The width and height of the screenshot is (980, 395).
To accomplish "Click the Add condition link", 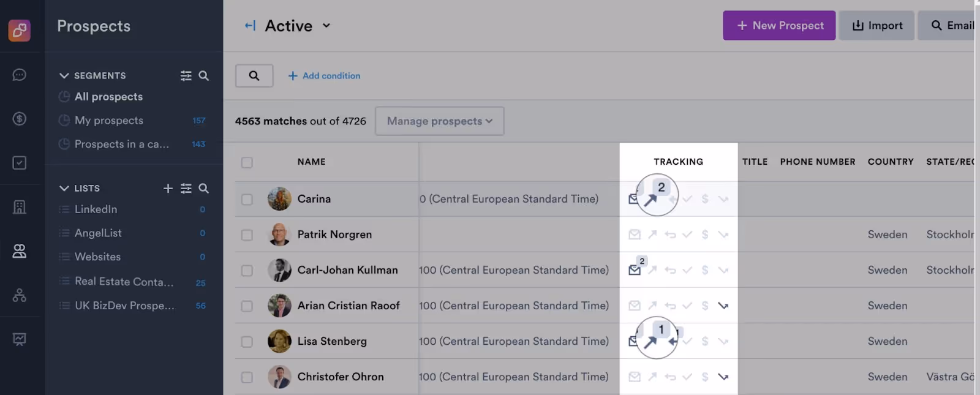I will 324,76.
